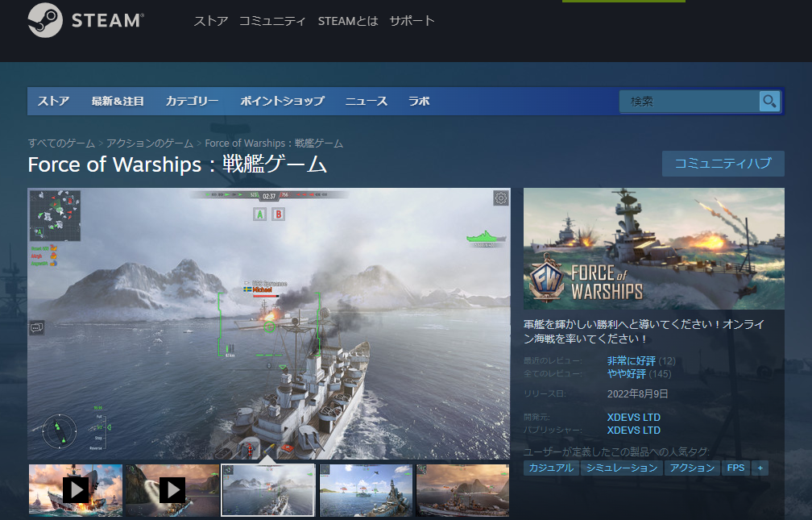Viewport: 812px width, 520px height.
Task: Click アクションのゲーム breadcrumb link
Action: pyautogui.click(x=150, y=144)
